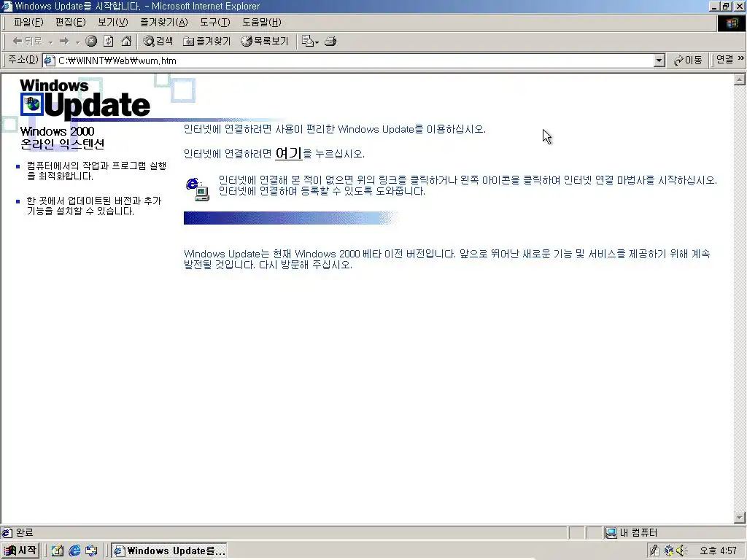Screen dimensions: 747x560
Task: Click the scrollbar up arrow
Action: (740, 79)
